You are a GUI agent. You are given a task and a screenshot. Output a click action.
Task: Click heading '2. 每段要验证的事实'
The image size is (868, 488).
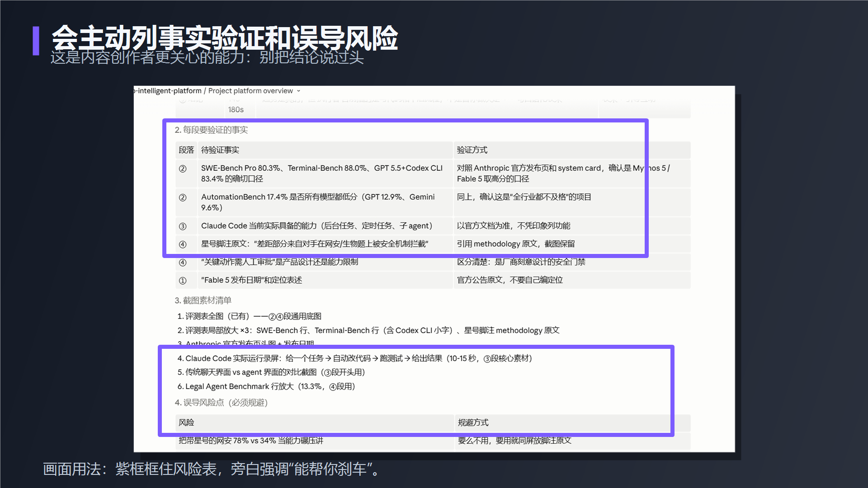[211, 130]
